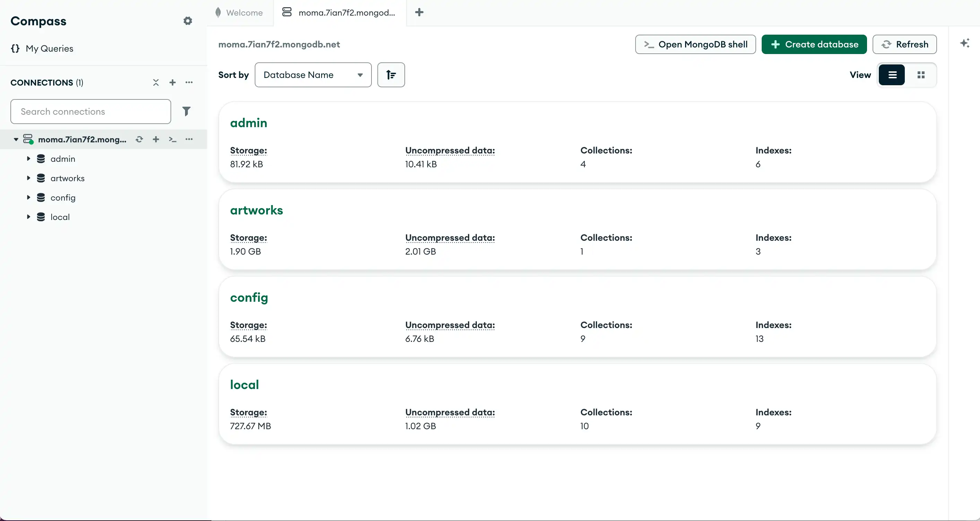Toggle the sort direction button
The image size is (980, 521).
[391, 75]
